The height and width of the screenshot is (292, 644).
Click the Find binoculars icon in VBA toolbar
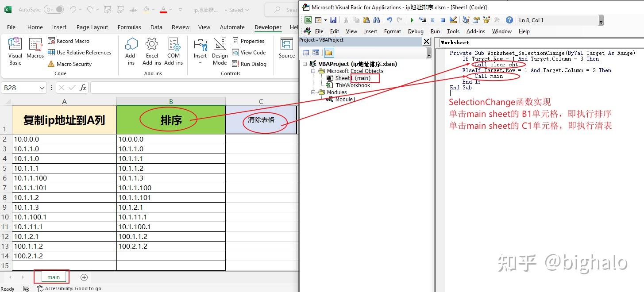377,20
